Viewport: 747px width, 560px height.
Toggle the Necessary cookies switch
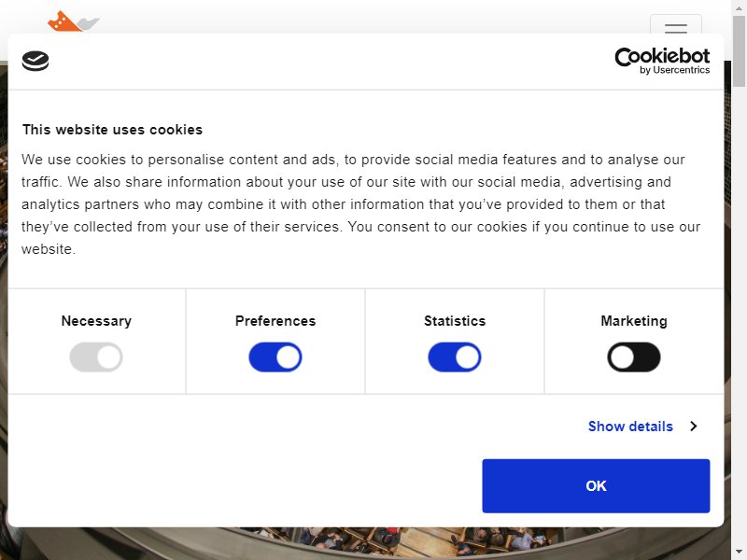point(96,357)
